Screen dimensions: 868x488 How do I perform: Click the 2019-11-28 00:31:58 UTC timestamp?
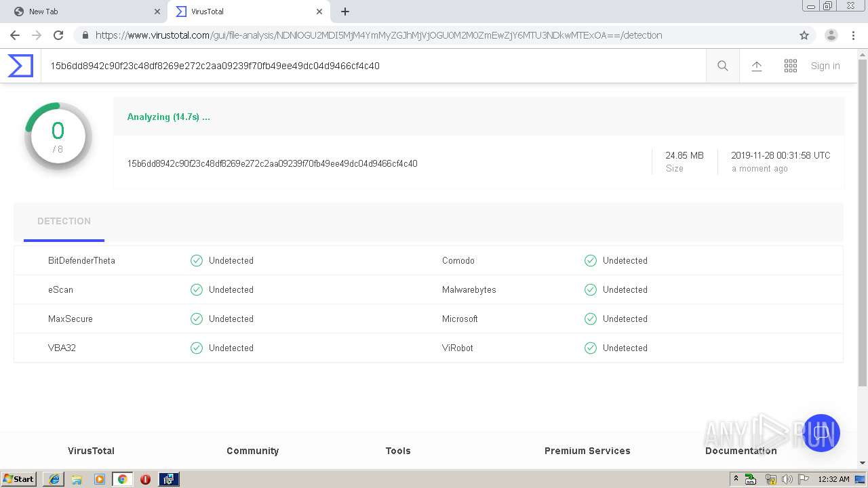pyautogui.click(x=781, y=155)
